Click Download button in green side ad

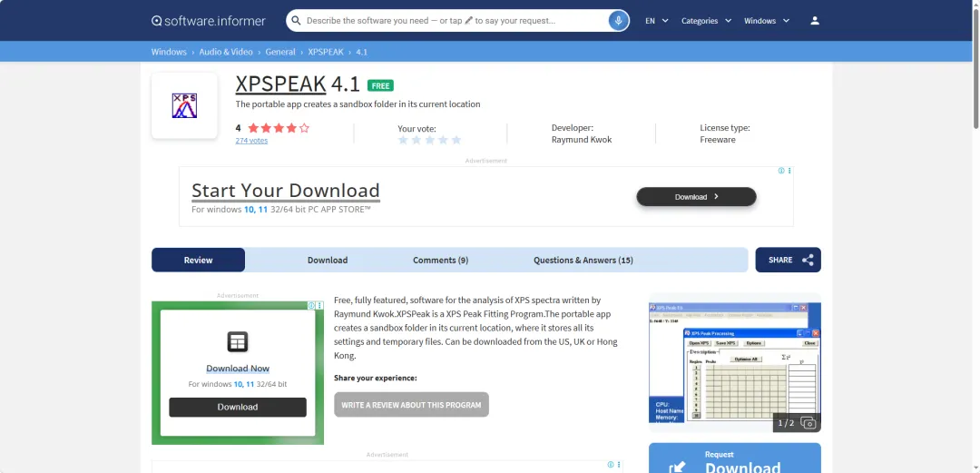tap(238, 407)
